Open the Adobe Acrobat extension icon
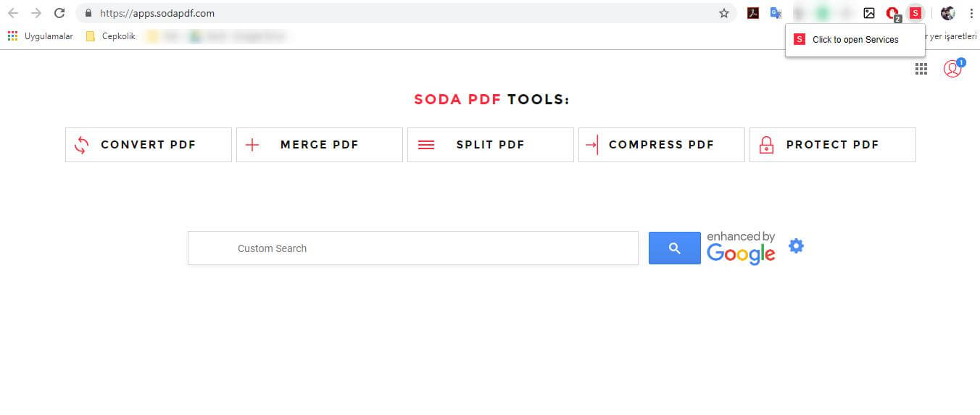Screen dimensions: 980x415 (x=753, y=13)
